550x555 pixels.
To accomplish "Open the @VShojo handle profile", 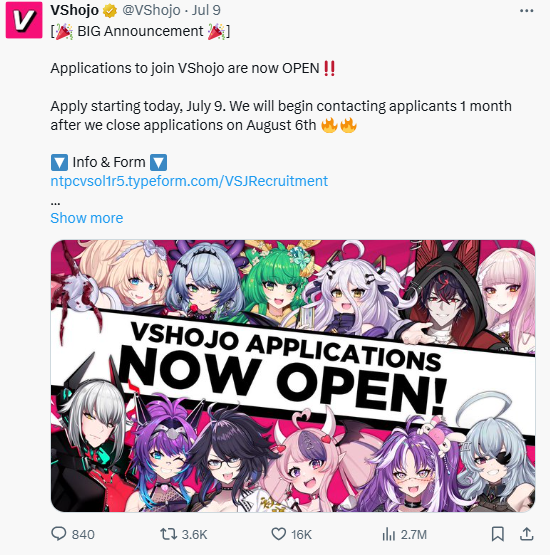I will point(151,10).
